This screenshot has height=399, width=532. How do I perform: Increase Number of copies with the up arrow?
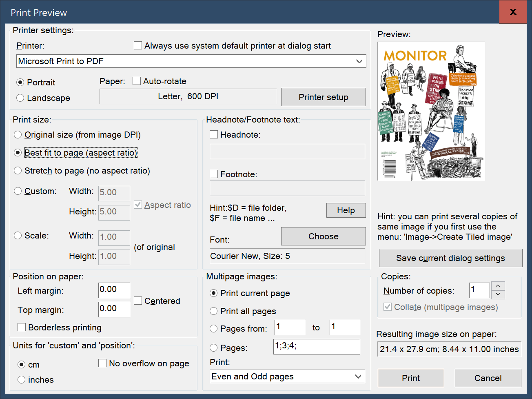tap(498, 286)
